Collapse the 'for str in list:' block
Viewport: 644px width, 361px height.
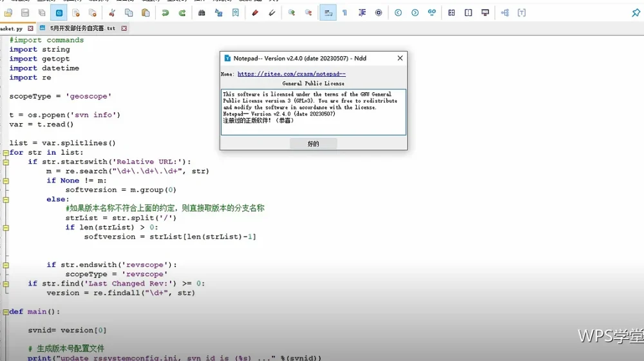point(6,153)
